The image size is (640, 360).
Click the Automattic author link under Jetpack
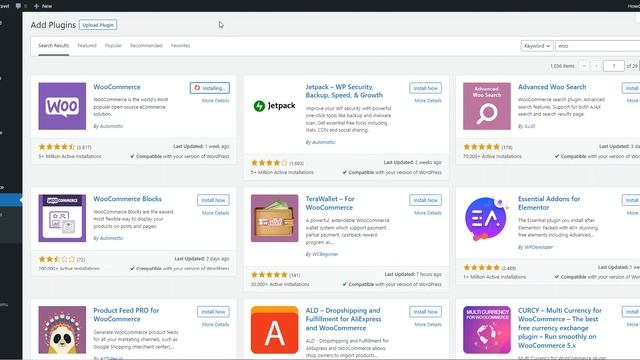point(323,142)
